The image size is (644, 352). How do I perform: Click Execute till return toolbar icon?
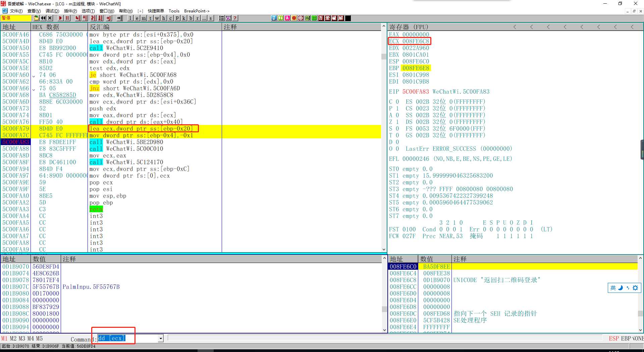click(109, 18)
